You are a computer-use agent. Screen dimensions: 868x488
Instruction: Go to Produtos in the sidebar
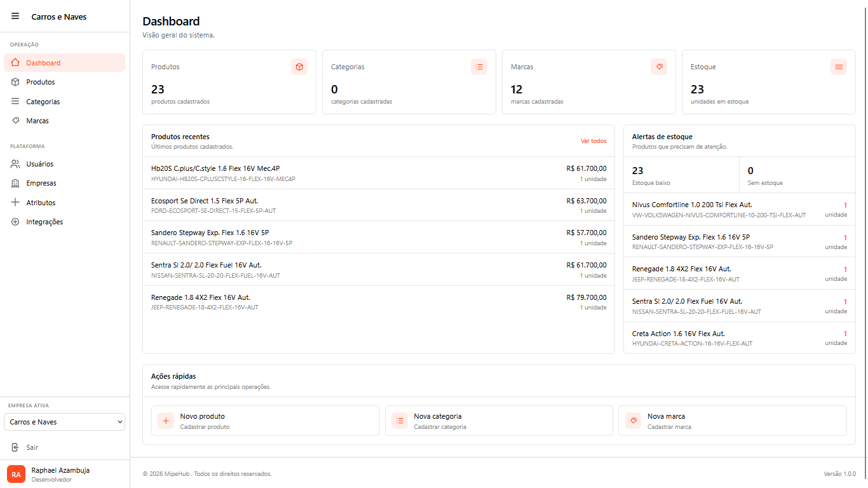click(x=64, y=82)
